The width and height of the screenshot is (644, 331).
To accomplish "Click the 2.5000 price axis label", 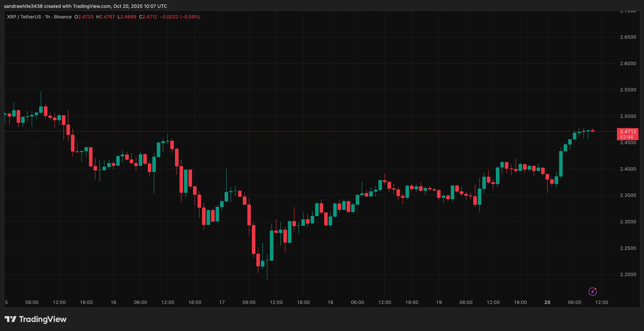I will coord(628,116).
